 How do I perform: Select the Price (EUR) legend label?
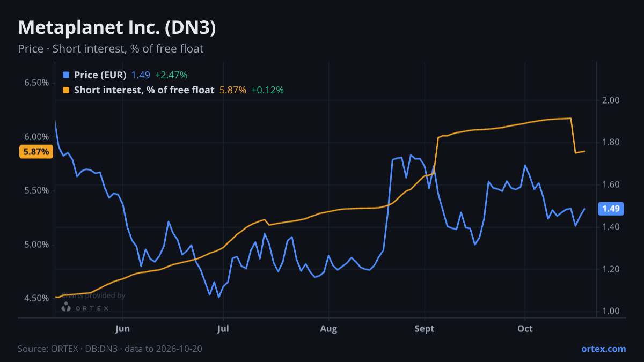(100, 75)
